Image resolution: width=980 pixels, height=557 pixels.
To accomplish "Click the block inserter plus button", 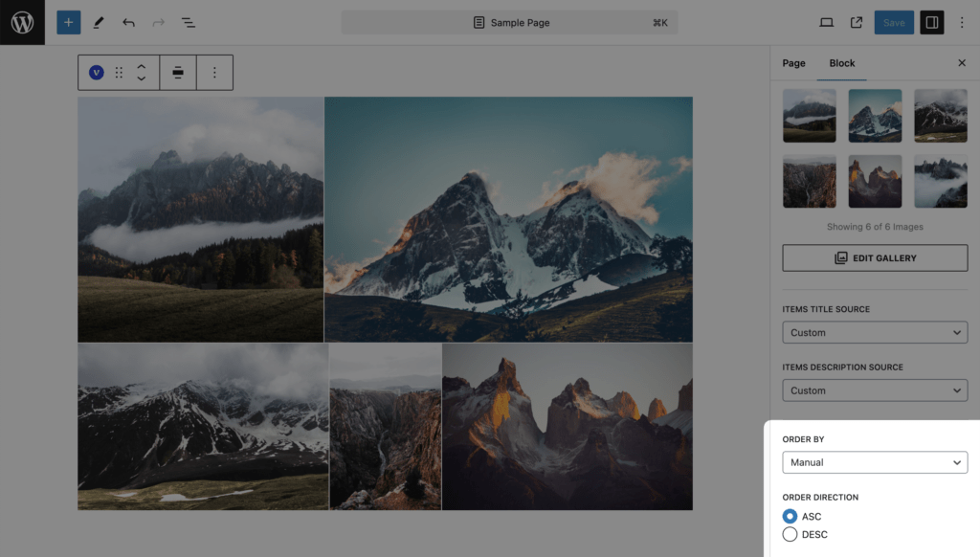I will tap(69, 23).
